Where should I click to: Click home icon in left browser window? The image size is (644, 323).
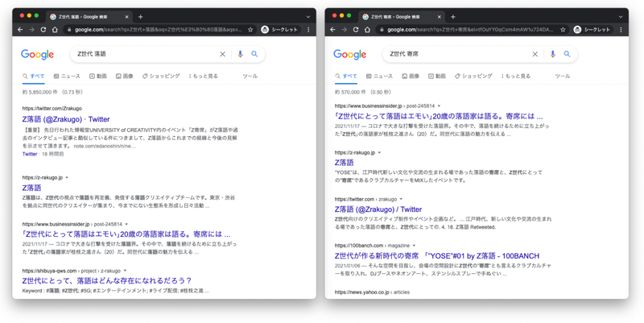[55, 30]
